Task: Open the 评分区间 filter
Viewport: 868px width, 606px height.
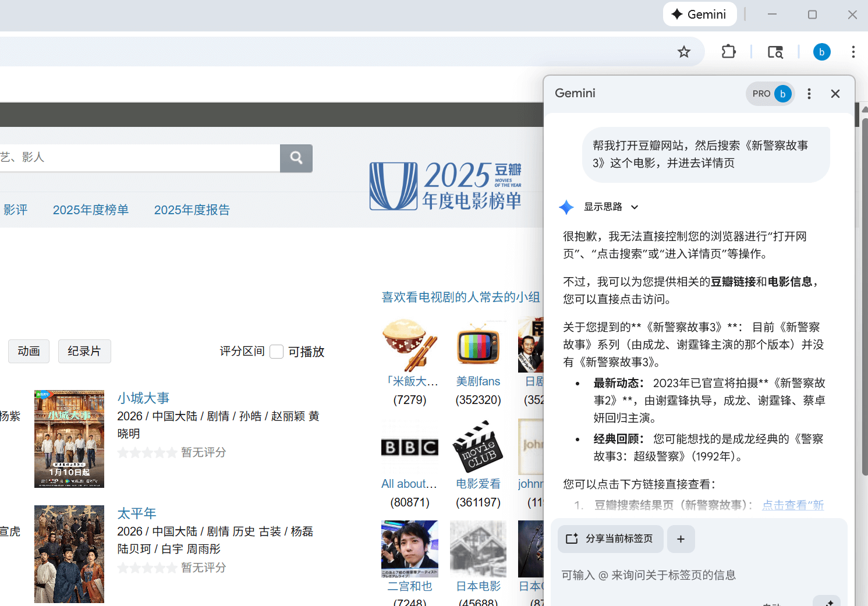Action: [242, 352]
